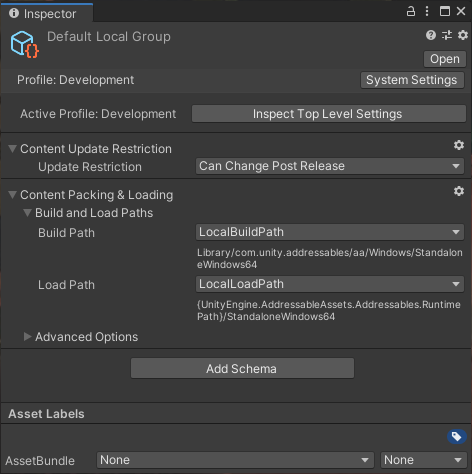Viewport: 472px width, 474px height.
Task: Collapse Build and Load Paths foldout
Action: pyautogui.click(x=28, y=213)
